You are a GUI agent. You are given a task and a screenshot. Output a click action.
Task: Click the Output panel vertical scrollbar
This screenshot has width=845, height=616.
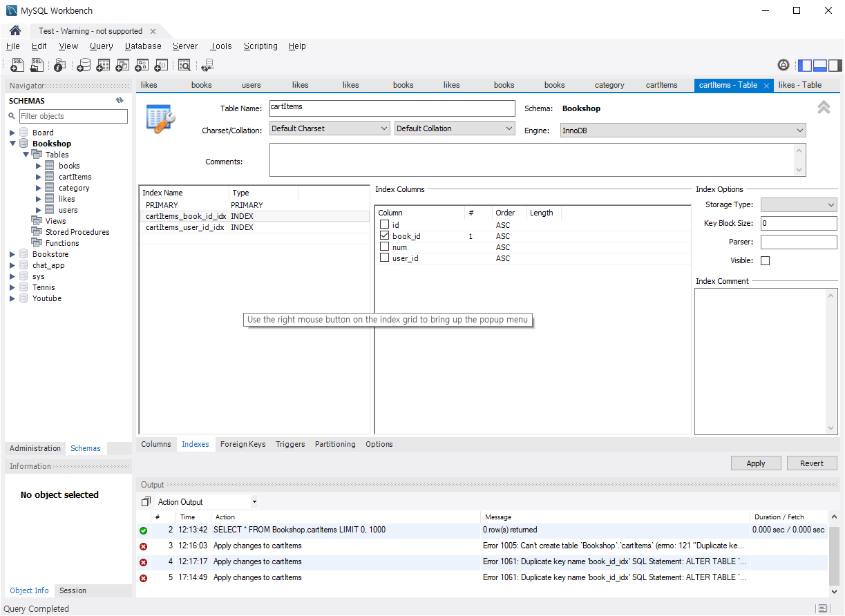pos(834,556)
